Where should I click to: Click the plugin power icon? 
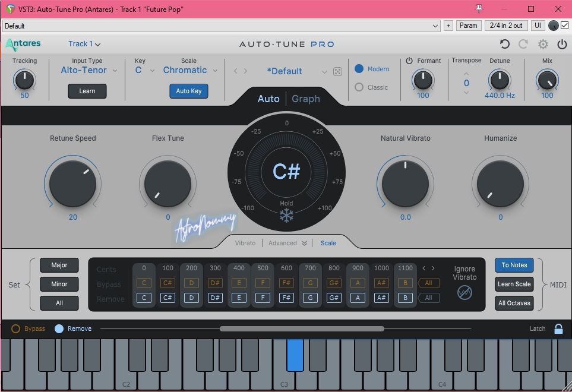(x=562, y=44)
